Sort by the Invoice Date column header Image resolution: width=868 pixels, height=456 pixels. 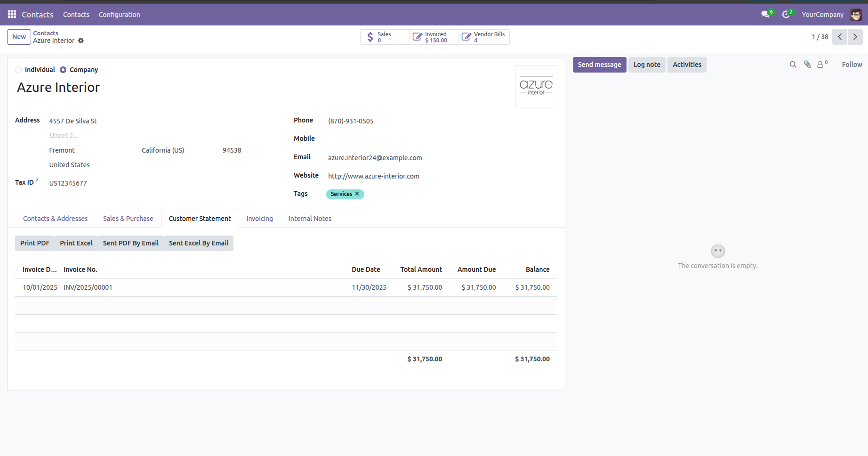40,269
